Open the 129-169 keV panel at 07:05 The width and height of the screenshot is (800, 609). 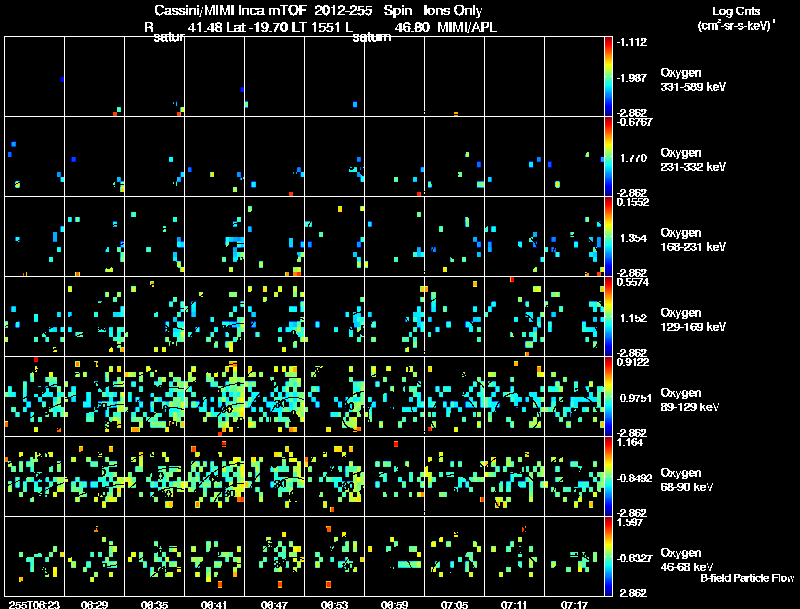tap(454, 317)
